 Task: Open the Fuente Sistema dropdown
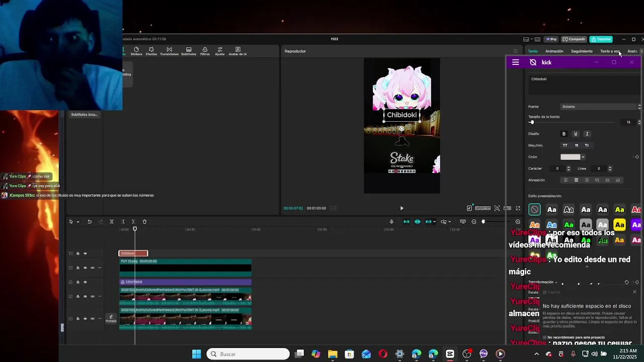[x=601, y=107]
